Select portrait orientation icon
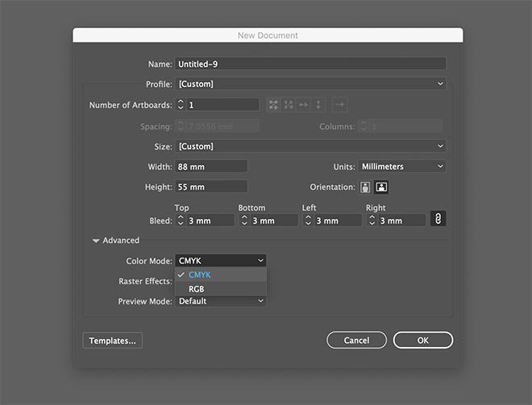Viewport: 532px width, 405px height. pos(366,188)
